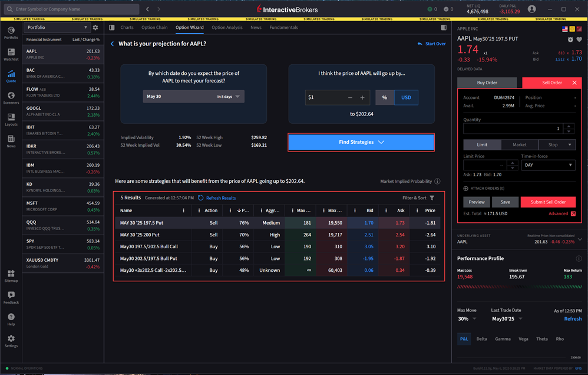Switch to the Option Analysis tab
The image size is (588, 375).
pos(227,27)
